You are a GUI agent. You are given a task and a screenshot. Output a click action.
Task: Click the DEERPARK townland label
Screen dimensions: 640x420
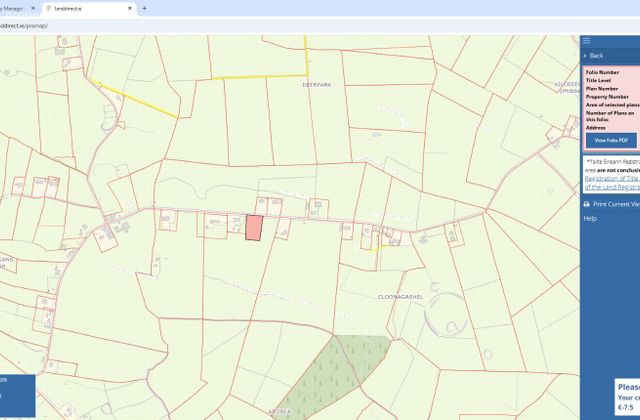(x=317, y=85)
